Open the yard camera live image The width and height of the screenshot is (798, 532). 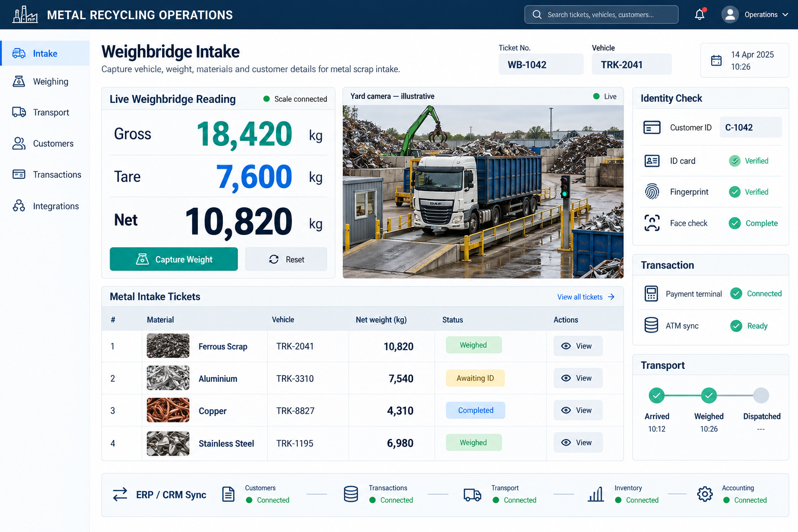(483, 192)
